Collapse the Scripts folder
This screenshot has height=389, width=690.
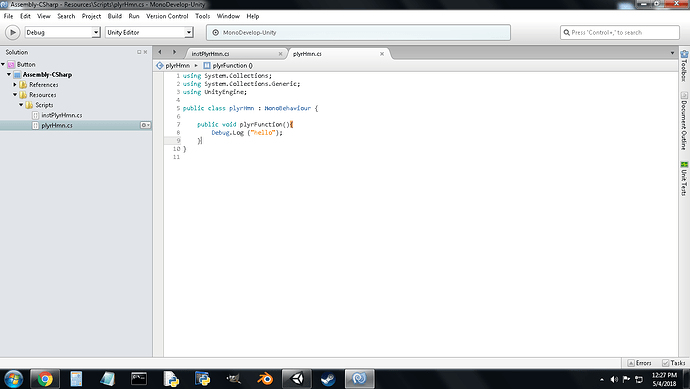click(x=21, y=105)
